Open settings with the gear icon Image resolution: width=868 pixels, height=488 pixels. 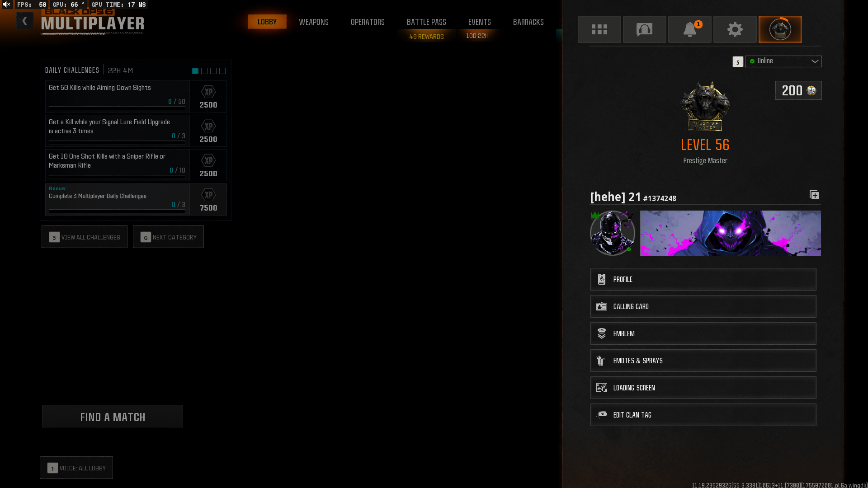click(735, 29)
